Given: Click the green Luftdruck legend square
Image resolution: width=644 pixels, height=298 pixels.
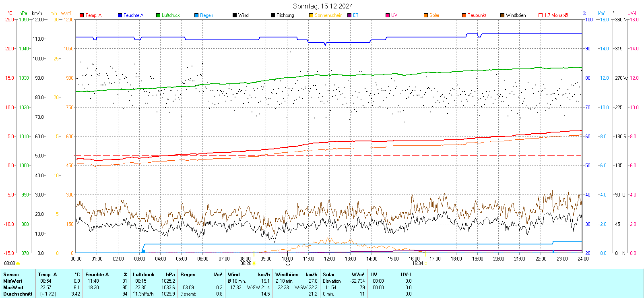Looking at the screenshot, I should pos(158,15).
